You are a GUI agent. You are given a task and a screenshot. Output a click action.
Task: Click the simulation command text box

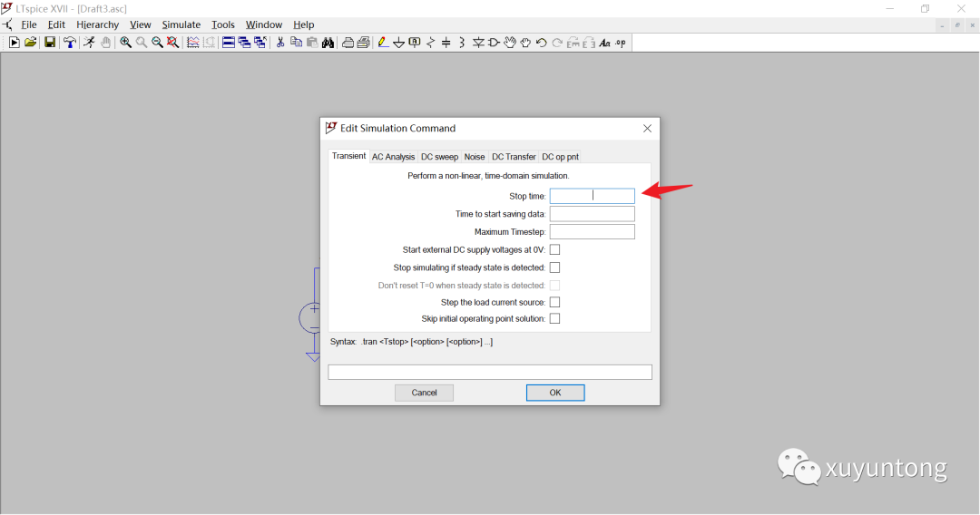(490, 372)
